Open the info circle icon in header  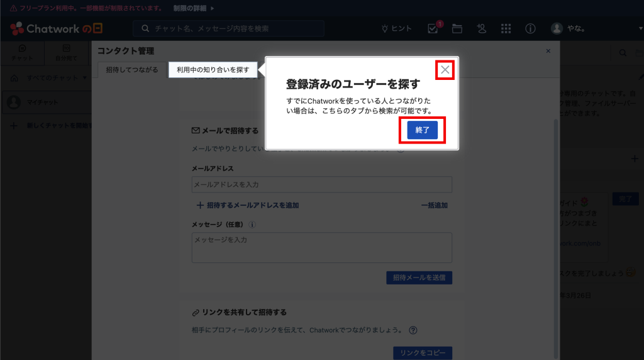coord(530,28)
